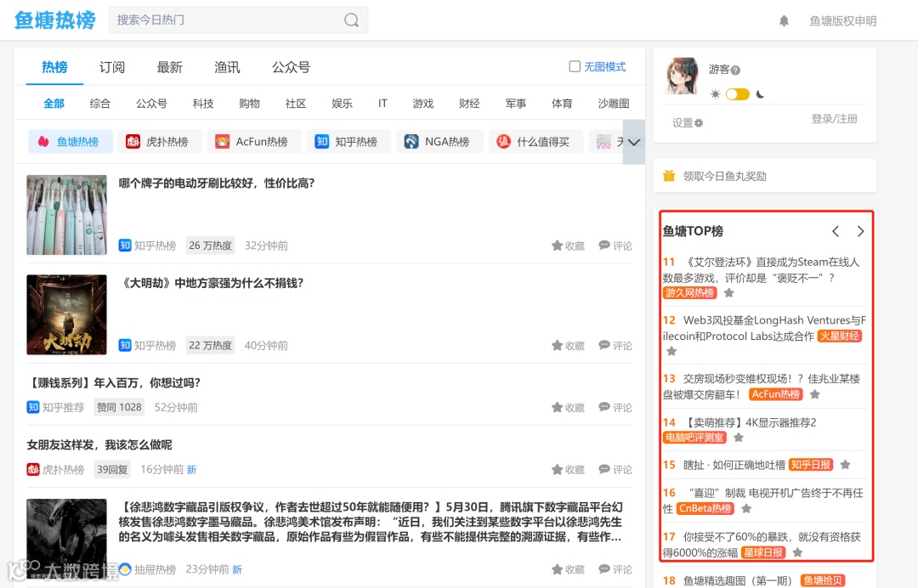Select the 游戏 category filter
This screenshot has height=588, width=918.
[x=422, y=104]
